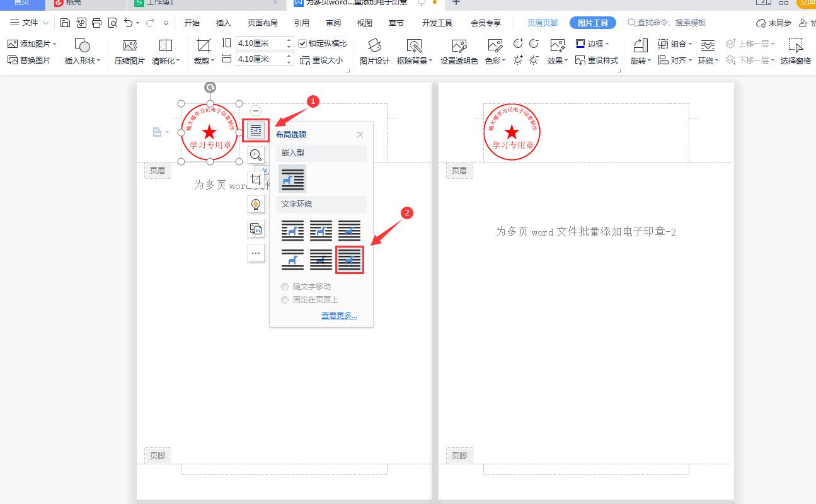
Task: Click the picture width input field
Action: click(265, 59)
